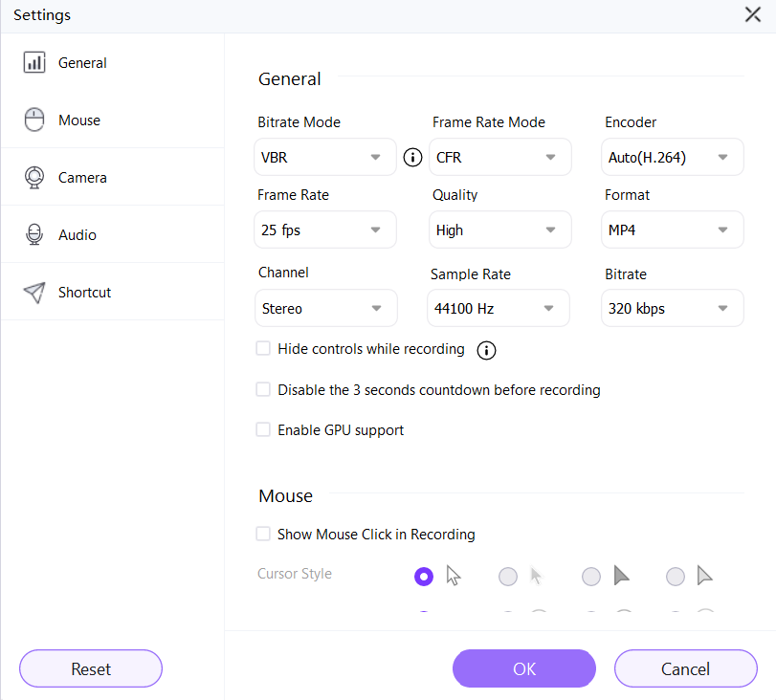Click the outlined triangular pointer cursor icon
Viewport: 776px width, 700px height.
[x=704, y=576]
